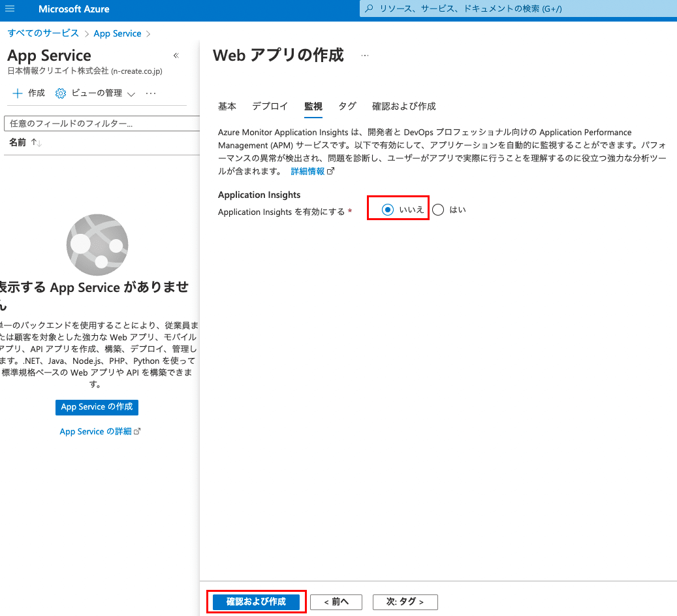Screen dimensions: 677x616
Task: Open the 確認および作成 tab
Action: [x=404, y=106]
